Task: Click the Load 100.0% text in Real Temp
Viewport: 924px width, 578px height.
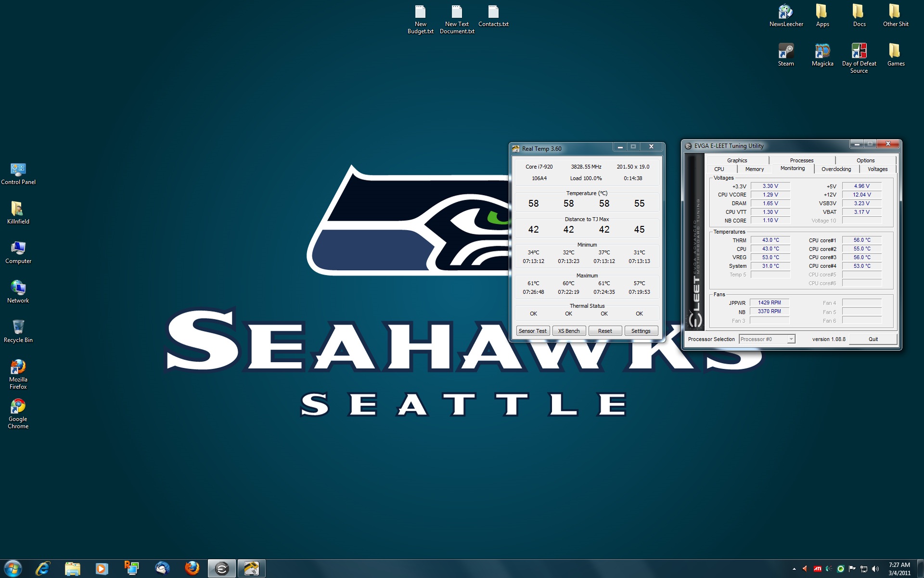Action: pyautogui.click(x=586, y=178)
